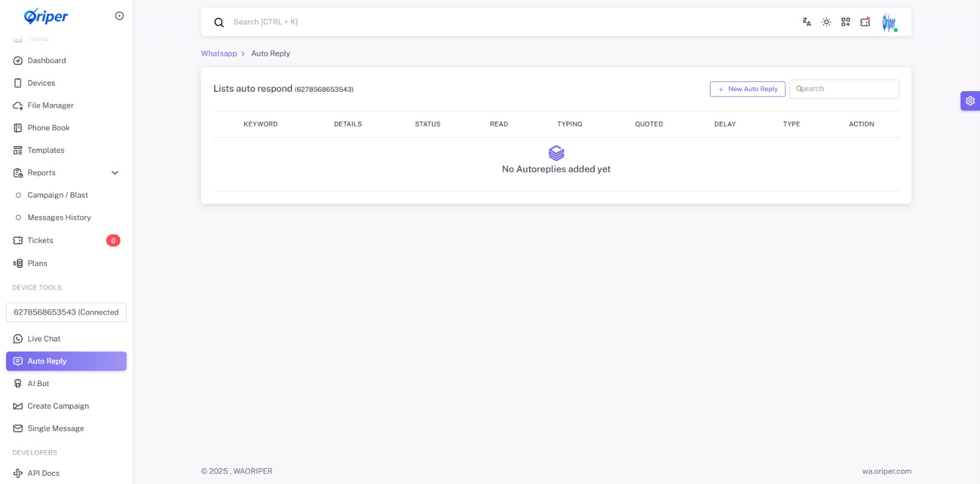Open the settings gear customizer tab
Viewport: 980px width, 484px height.
970,101
